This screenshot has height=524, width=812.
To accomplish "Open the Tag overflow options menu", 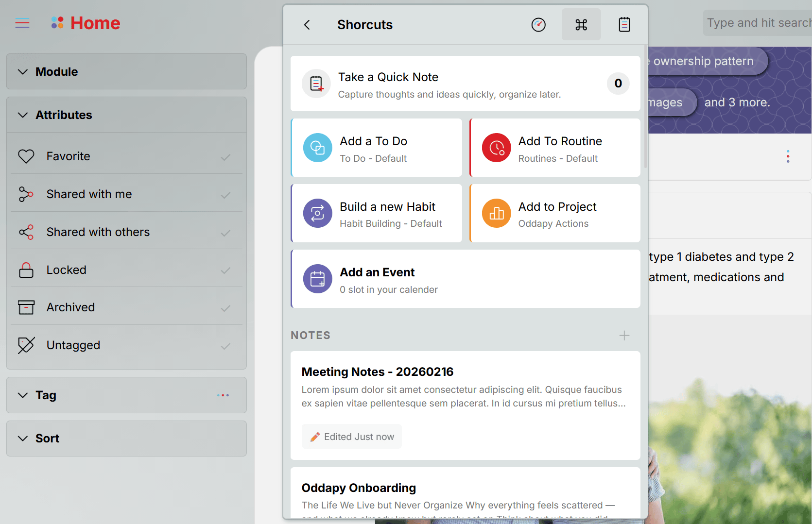I will [223, 395].
